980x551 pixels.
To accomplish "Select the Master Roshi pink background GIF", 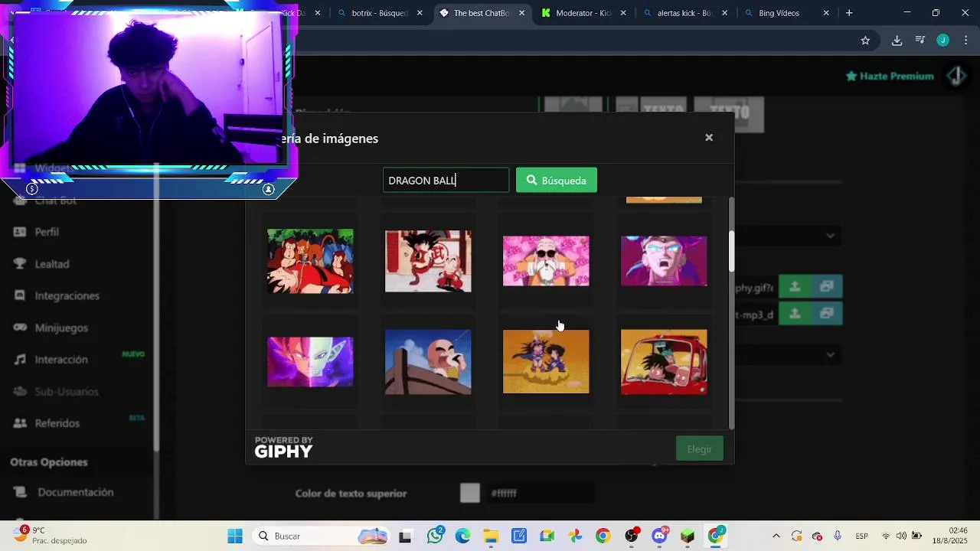I will [x=546, y=261].
